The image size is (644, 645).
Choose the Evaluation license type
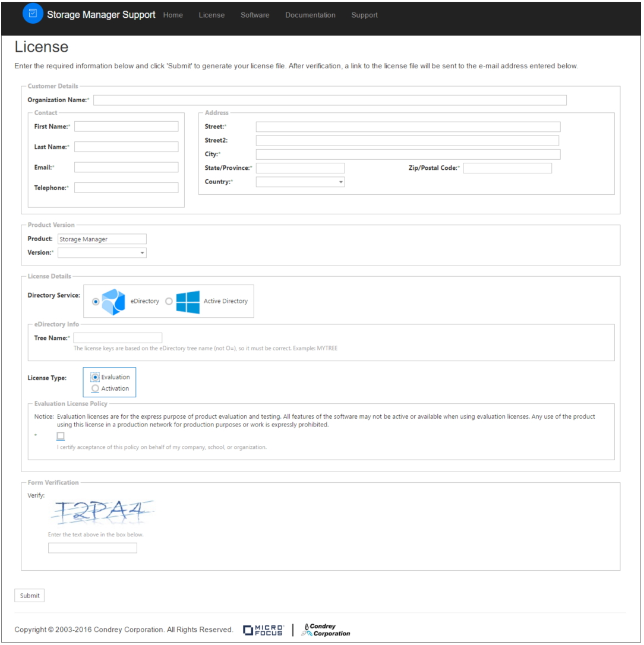pos(95,378)
